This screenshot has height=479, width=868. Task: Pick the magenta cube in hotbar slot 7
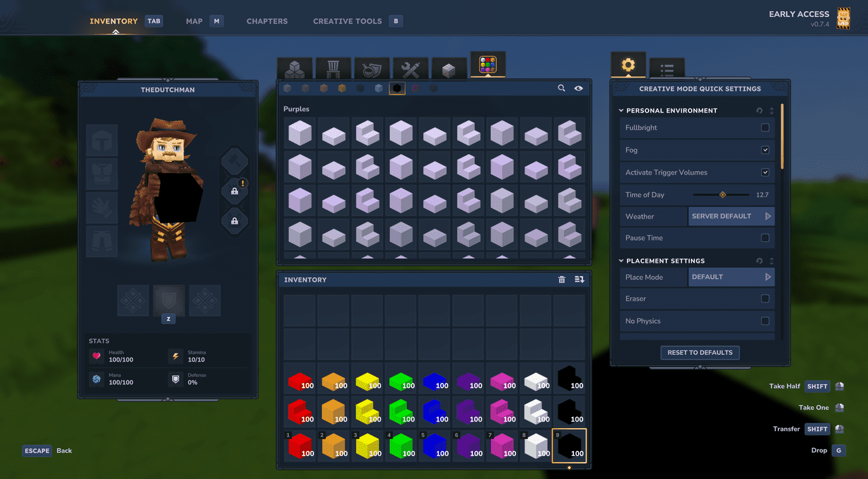pos(502,446)
